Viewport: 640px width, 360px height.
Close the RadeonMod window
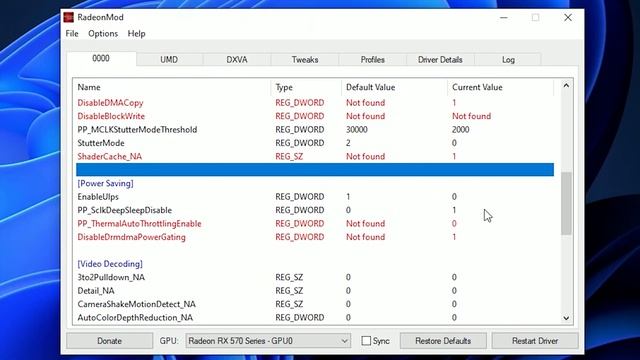(x=568, y=18)
